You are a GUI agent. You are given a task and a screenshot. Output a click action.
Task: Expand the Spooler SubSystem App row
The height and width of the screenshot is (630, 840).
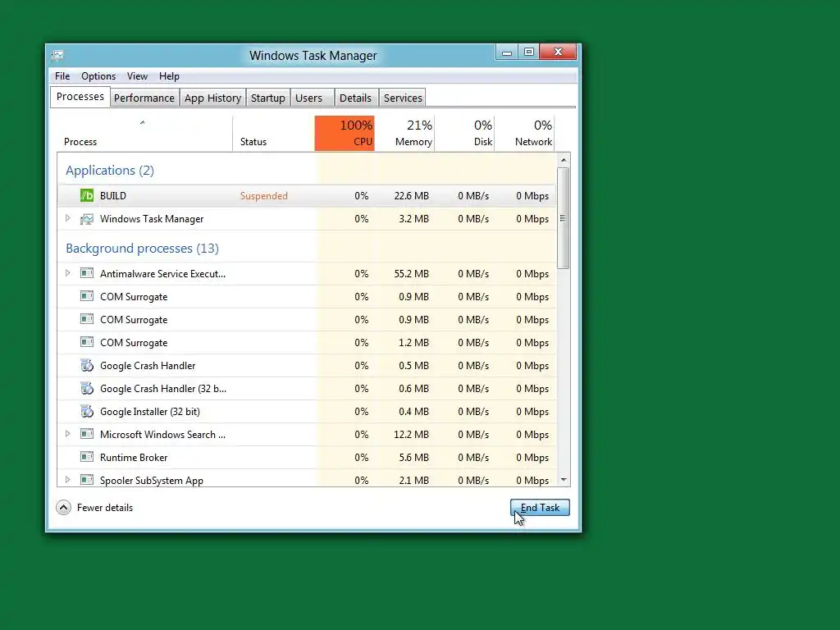(67, 480)
